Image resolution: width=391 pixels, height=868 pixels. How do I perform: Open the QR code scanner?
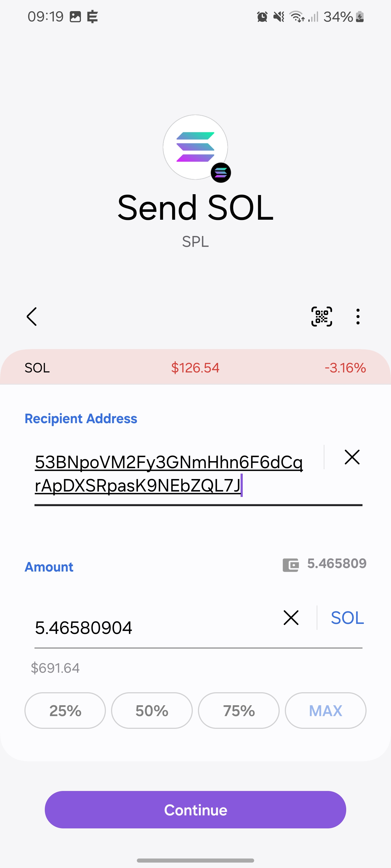tap(321, 316)
